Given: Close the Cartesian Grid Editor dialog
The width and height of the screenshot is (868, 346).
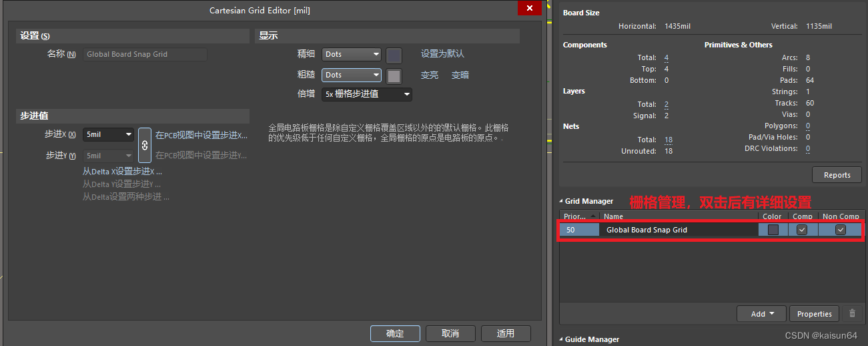Looking at the screenshot, I should (x=529, y=8).
